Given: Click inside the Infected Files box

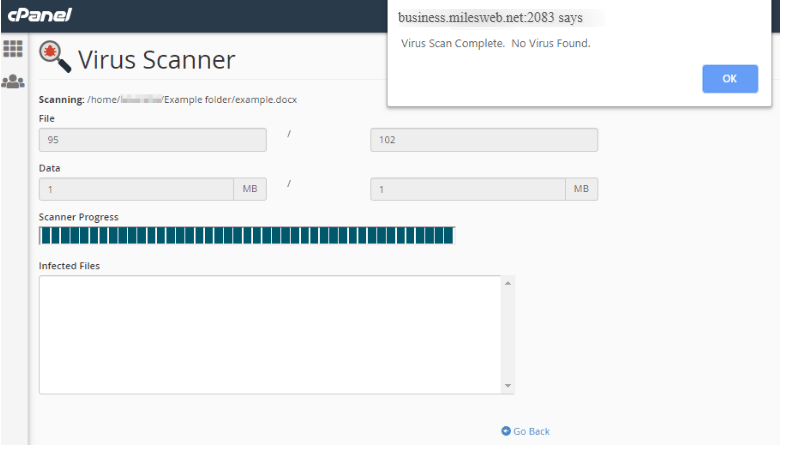Looking at the screenshot, I should tap(270, 334).
